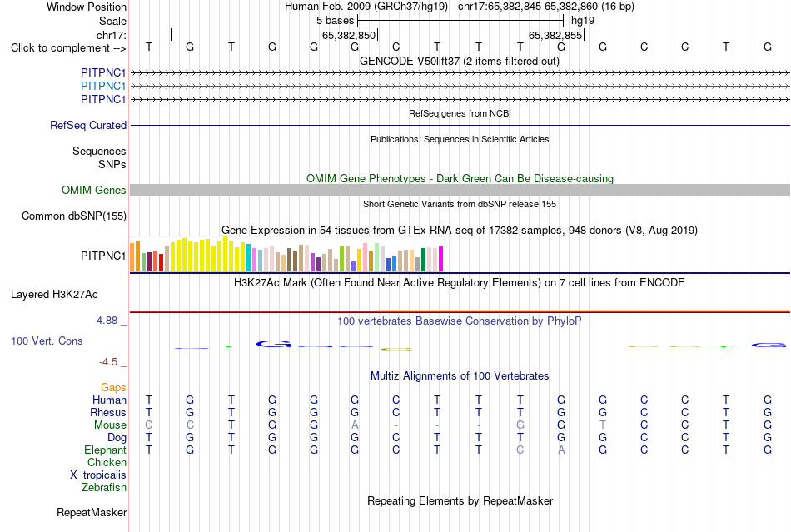Viewport: 791px width, 532px height.
Task: Select the Elephant alignment row label
Action: [105, 450]
